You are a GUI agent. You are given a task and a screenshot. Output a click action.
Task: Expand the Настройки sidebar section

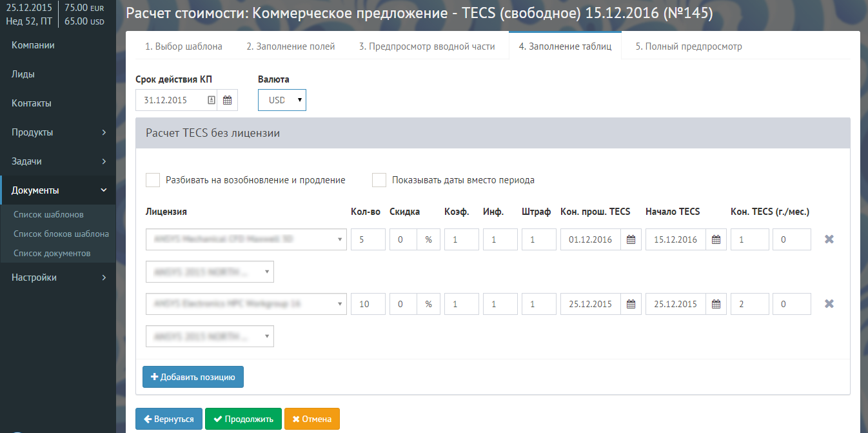58,277
